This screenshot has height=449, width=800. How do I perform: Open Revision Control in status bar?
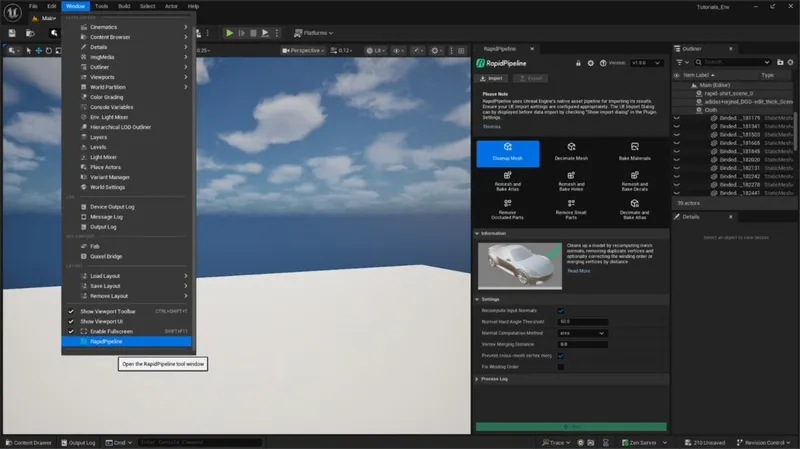[763, 442]
